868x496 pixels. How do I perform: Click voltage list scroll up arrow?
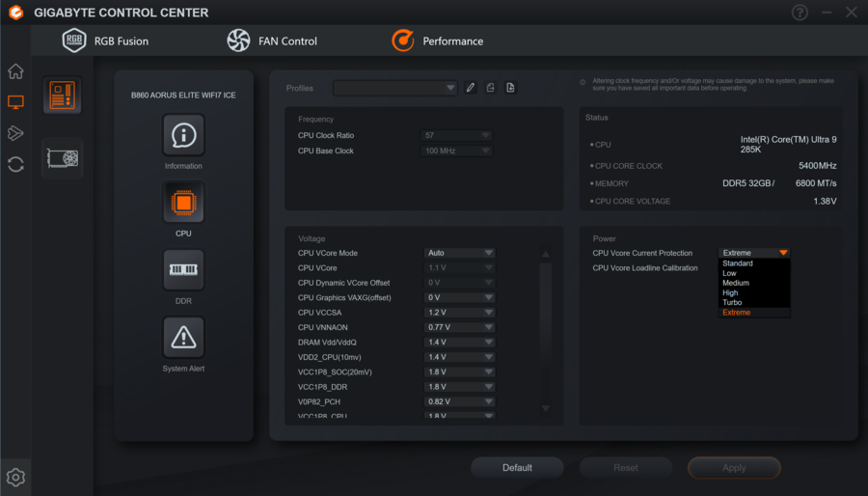pyautogui.click(x=545, y=254)
